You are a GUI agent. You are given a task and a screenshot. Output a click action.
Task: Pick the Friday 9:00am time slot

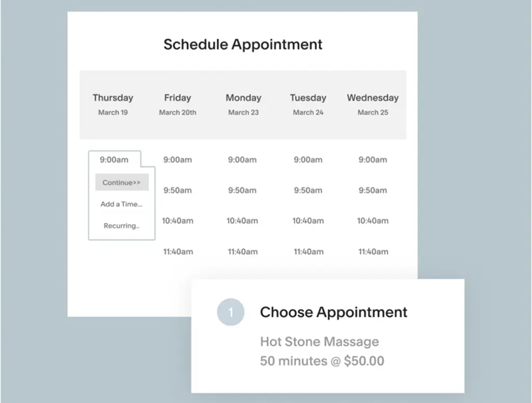(178, 159)
